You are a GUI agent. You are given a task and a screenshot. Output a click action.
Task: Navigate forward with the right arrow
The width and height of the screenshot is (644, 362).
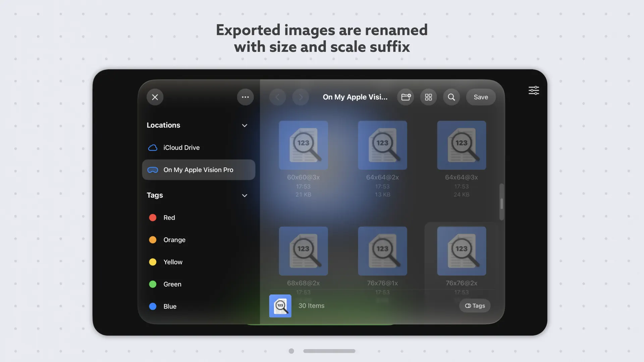click(301, 97)
